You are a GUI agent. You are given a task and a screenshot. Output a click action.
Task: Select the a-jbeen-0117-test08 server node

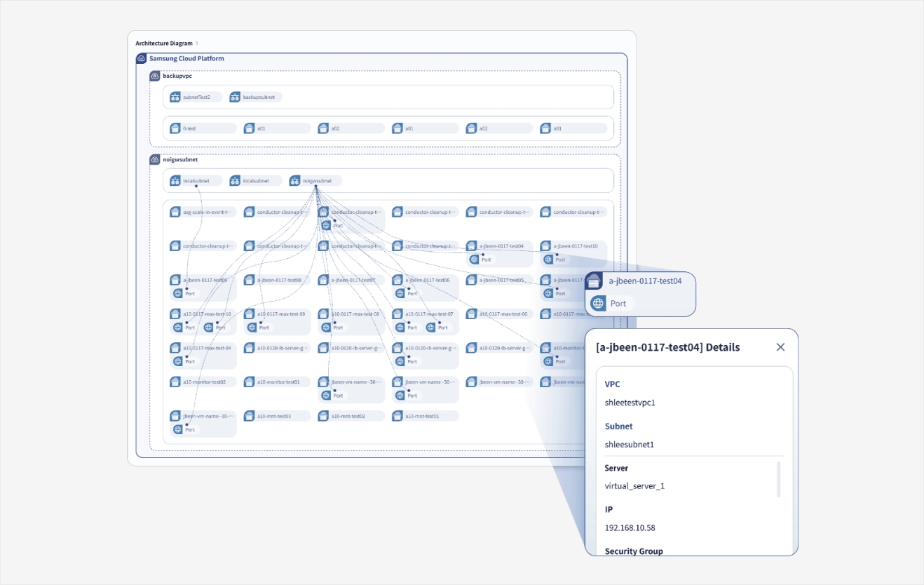click(x=277, y=280)
